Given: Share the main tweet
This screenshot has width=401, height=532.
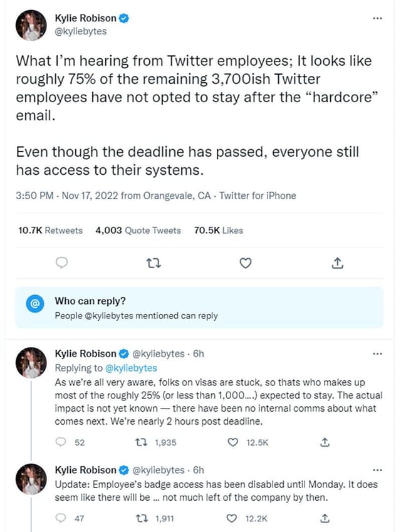Looking at the screenshot, I should coord(337,263).
